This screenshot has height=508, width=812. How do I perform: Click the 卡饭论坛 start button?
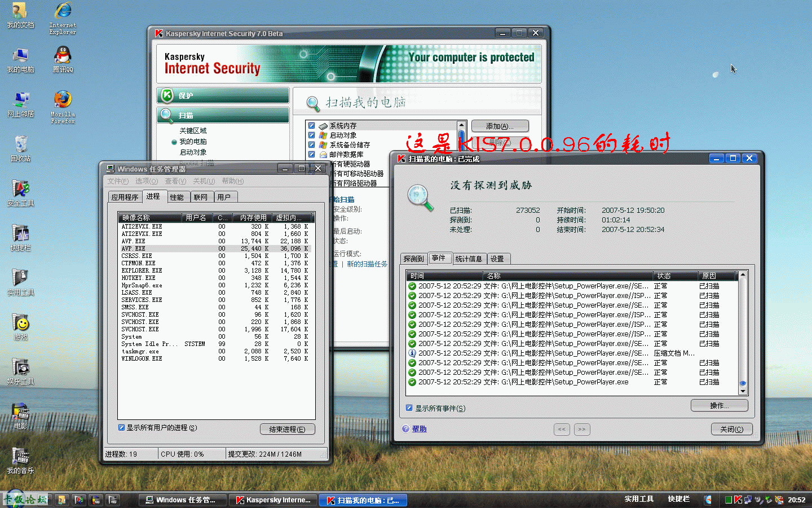(26, 500)
